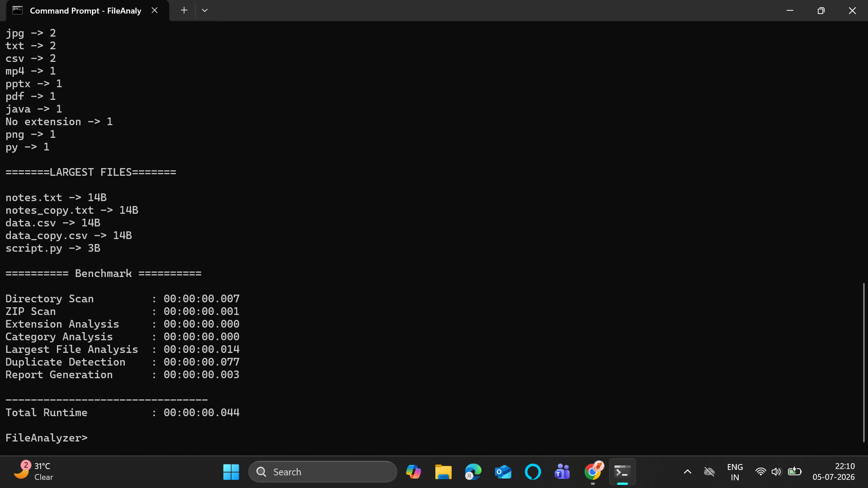
Task: Click the No extension -> 1 line
Action: (x=59, y=122)
